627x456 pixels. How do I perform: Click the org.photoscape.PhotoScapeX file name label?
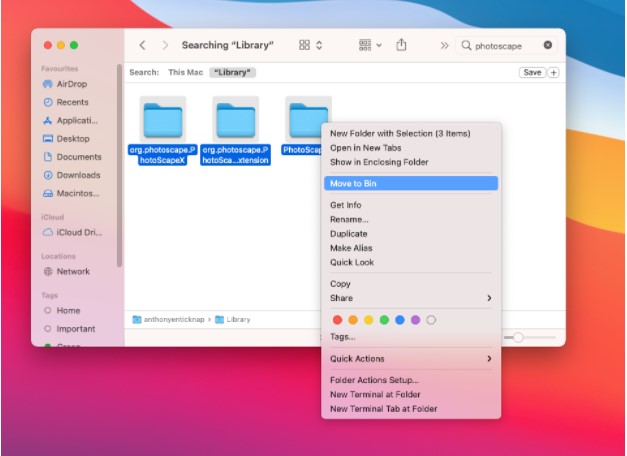pos(163,155)
